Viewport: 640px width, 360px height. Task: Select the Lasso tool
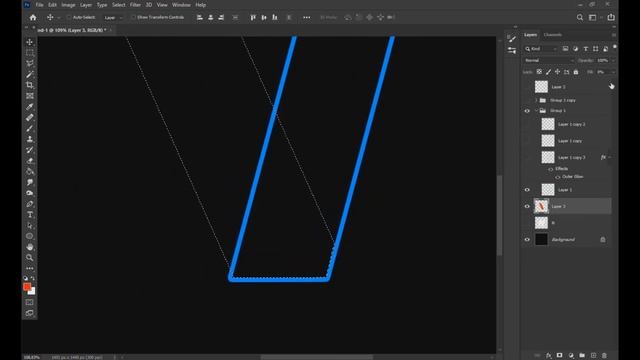pos(30,64)
